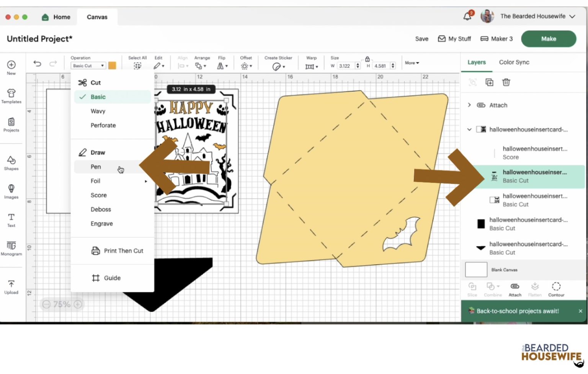Switch to the Color Sync tab
This screenshot has width=588, height=374.
point(514,62)
